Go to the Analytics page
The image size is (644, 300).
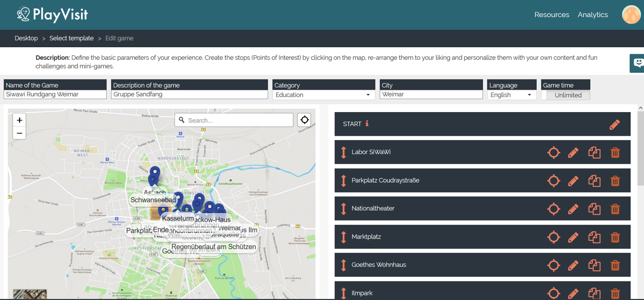pyautogui.click(x=593, y=15)
